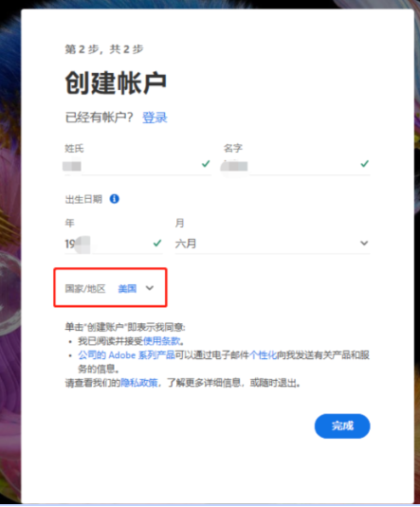Screen dimensions: 420x507
Task: Click the green checkmark in year field
Action: (x=157, y=243)
